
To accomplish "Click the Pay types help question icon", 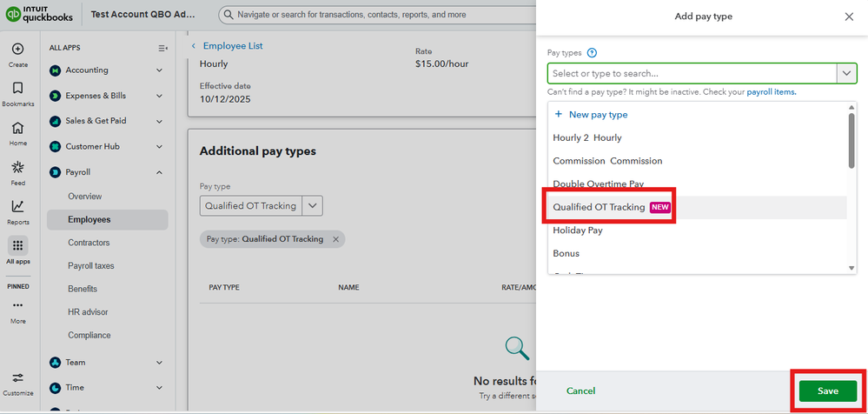I will click(592, 53).
